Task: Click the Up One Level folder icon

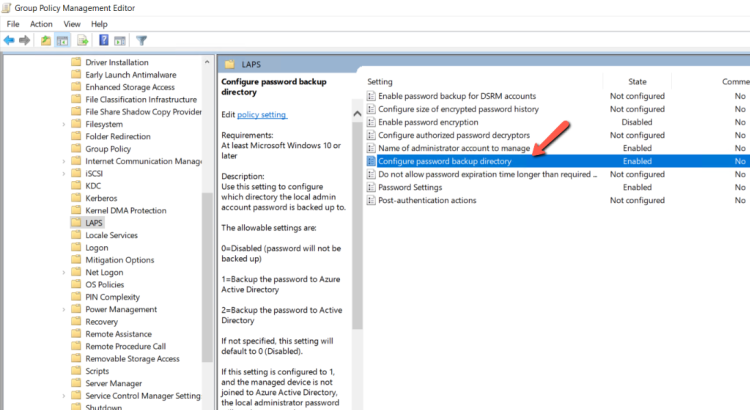Action: (46, 41)
